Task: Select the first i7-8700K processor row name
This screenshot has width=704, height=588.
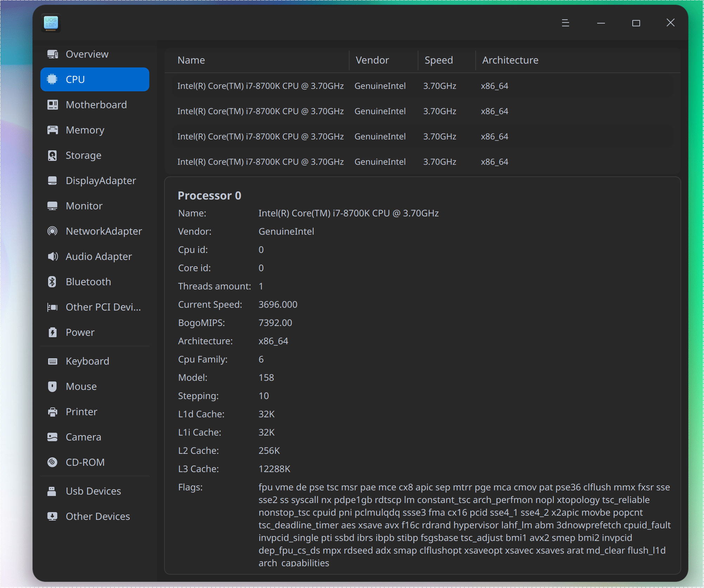Action: (x=261, y=86)
